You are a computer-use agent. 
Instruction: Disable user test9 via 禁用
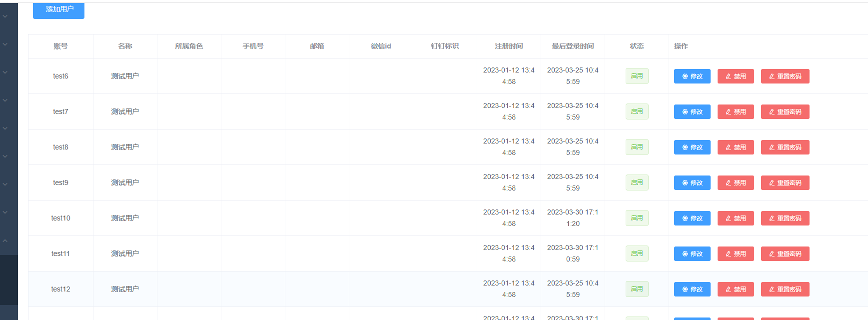[x=736, y=183]
